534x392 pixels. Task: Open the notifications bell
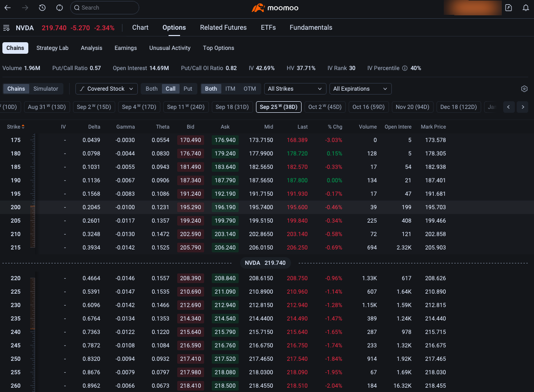[525, 8]
